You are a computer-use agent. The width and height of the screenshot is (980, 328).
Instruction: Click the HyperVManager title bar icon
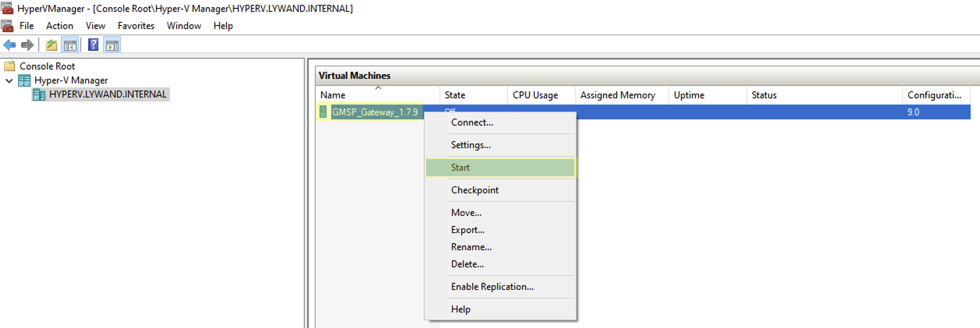pyautogui.click(x=7, y=8)
